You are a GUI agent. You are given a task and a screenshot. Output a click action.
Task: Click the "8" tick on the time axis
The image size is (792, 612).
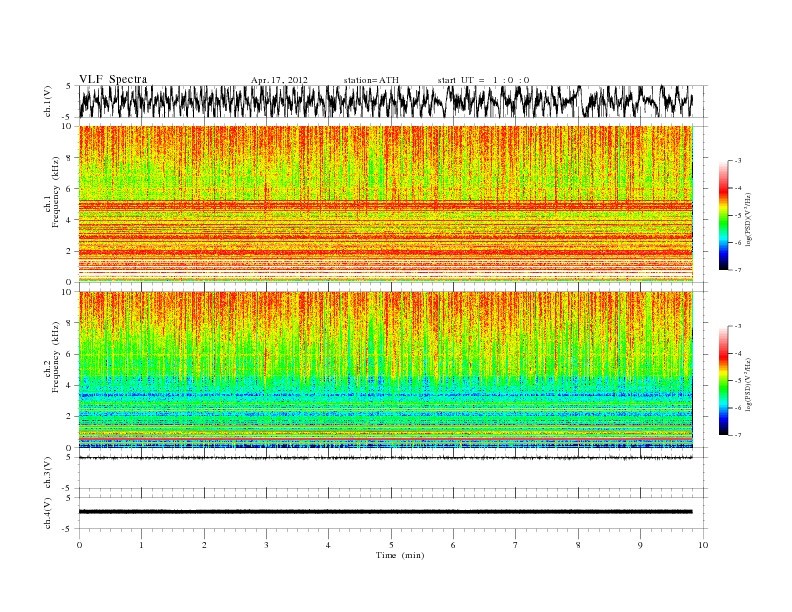pyautogui.click(x=578, y=545)
